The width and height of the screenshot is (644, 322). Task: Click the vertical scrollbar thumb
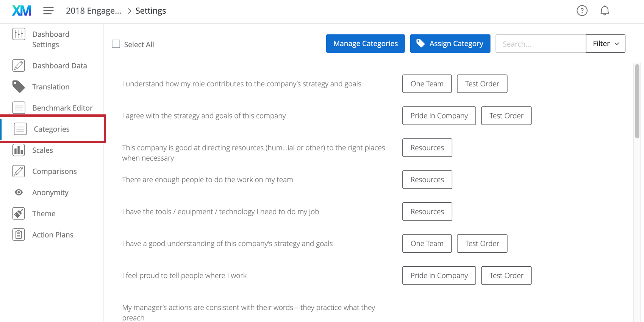[637, 101]
